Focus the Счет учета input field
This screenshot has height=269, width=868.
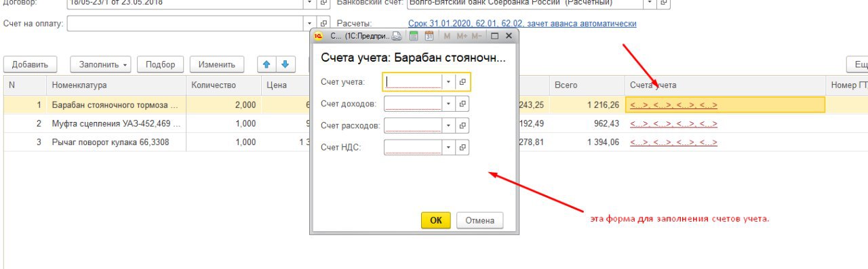(x=413, y=82)
